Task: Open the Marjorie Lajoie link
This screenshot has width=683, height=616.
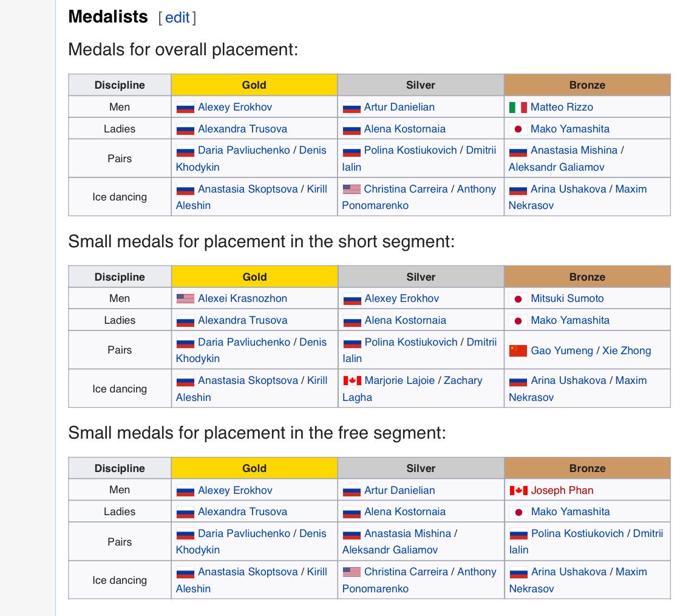Action: pyautogui.click(x=399, y=381)
